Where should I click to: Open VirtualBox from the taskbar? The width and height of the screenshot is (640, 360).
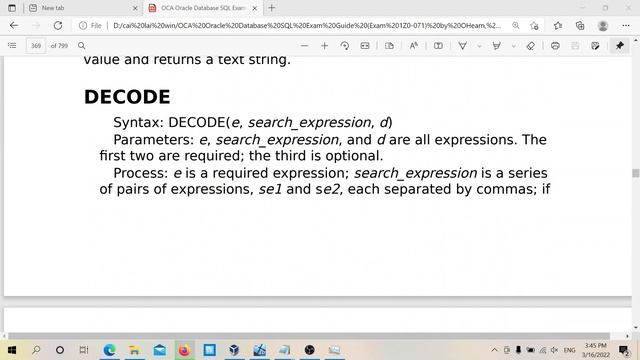click(x=234, y=350)
